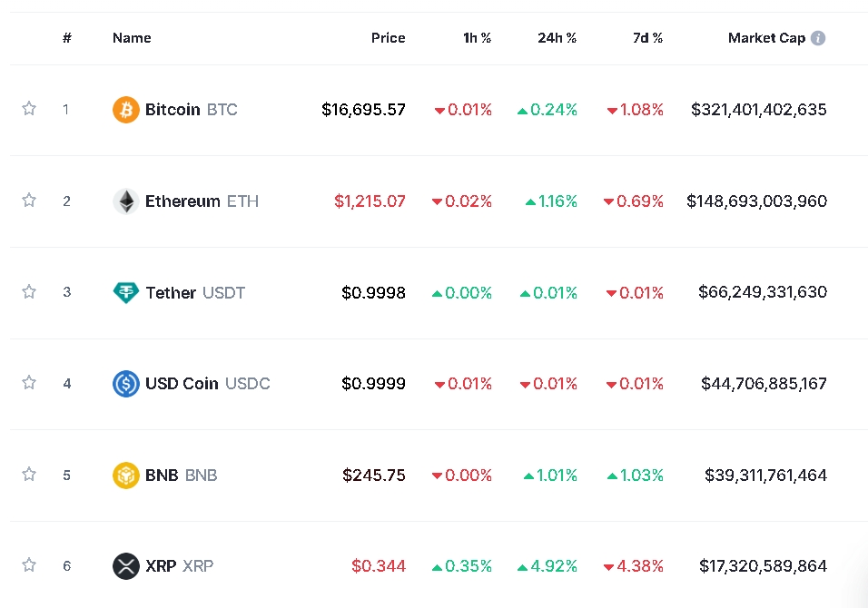Screen dimensions: 868x608
Task: Click the BNB logo icon
Action: click(x=125, y=476)
